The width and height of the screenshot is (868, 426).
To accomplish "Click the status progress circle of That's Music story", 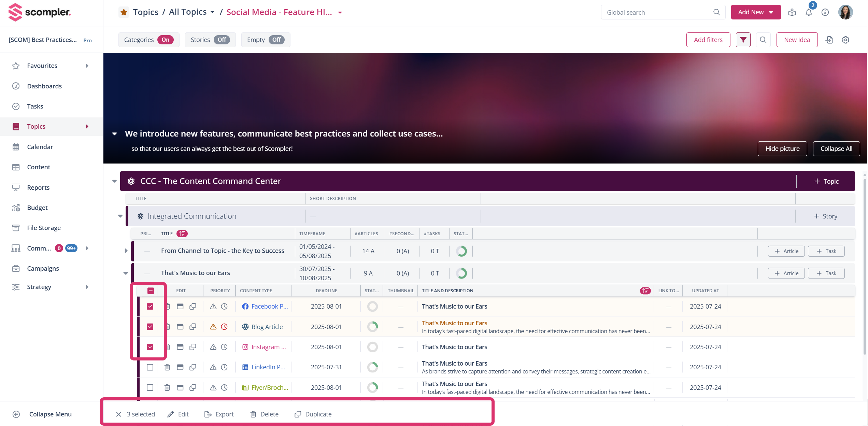I will point(461,273).
